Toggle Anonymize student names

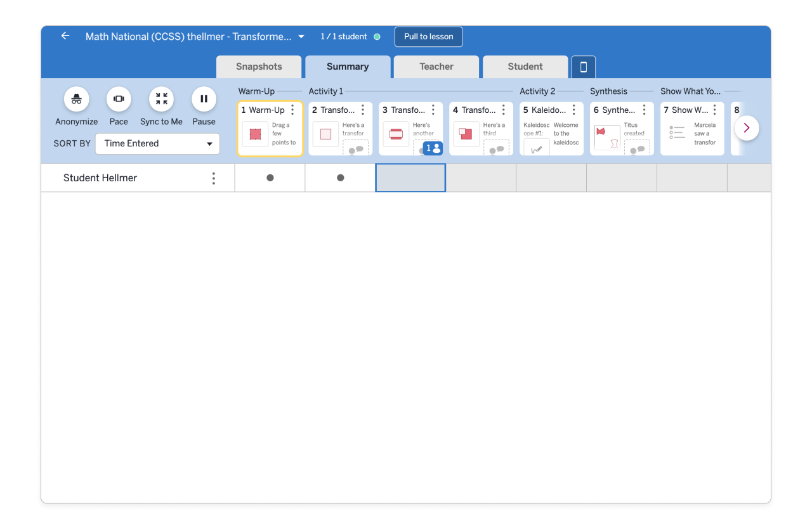[x=76, y=100]
